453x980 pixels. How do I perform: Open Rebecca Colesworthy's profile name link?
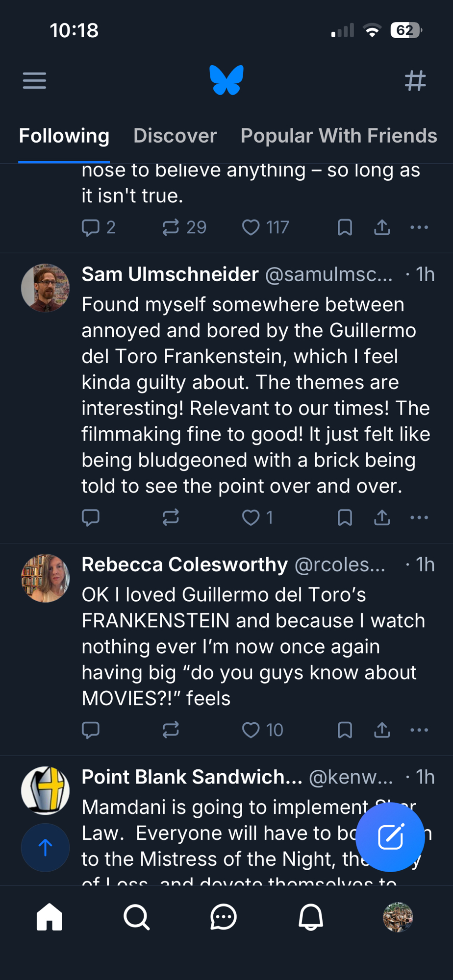184,564
